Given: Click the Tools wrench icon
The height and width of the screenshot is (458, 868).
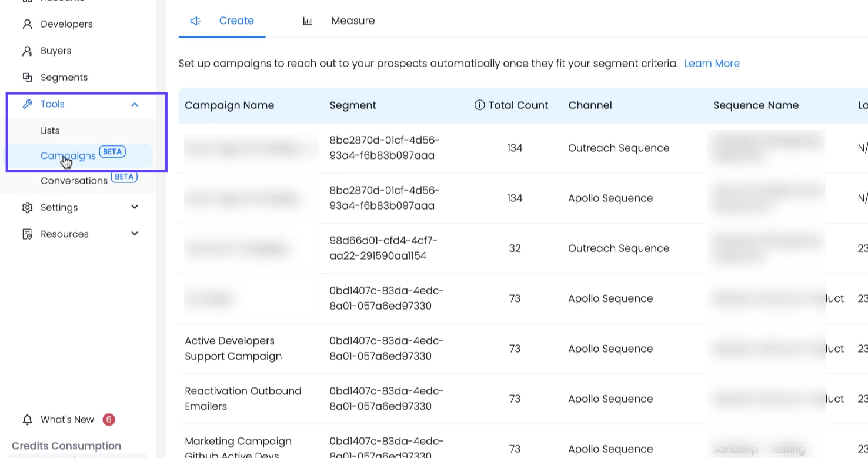Looking at the screenshot, I should pos(27,104).
